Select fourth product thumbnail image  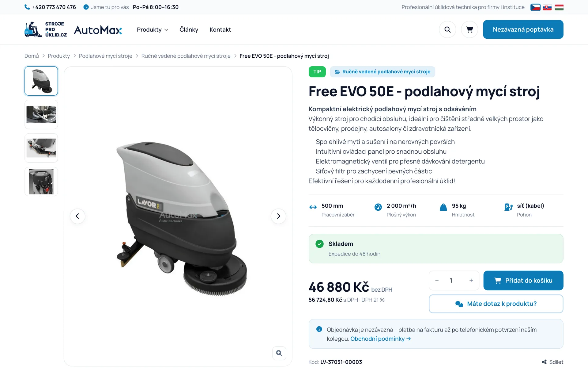41,182
